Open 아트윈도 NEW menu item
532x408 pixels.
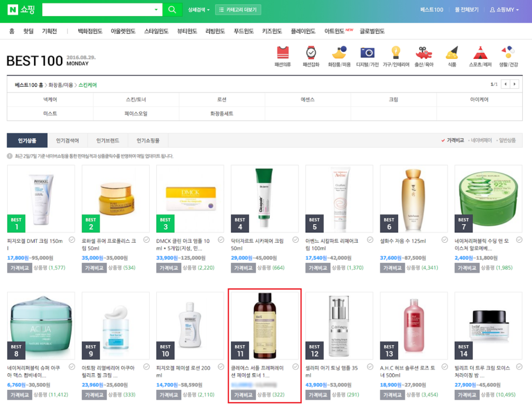[x=338, y=31]
